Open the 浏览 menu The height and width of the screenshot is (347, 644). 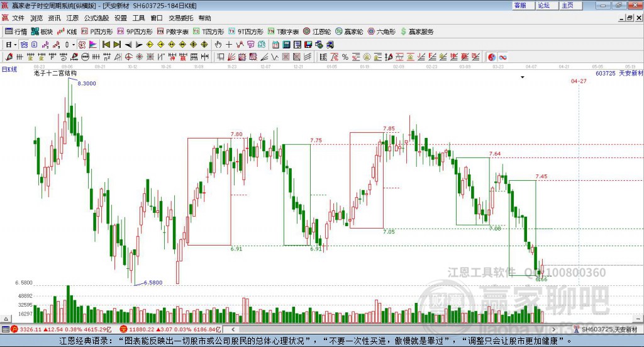(x=36, y=18)
